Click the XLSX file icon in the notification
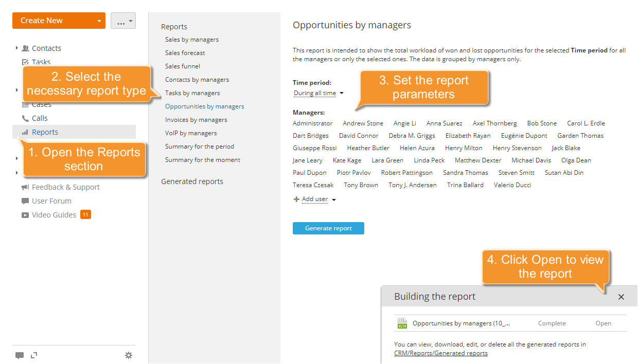The image size is (638, 364). pos(402,323)
